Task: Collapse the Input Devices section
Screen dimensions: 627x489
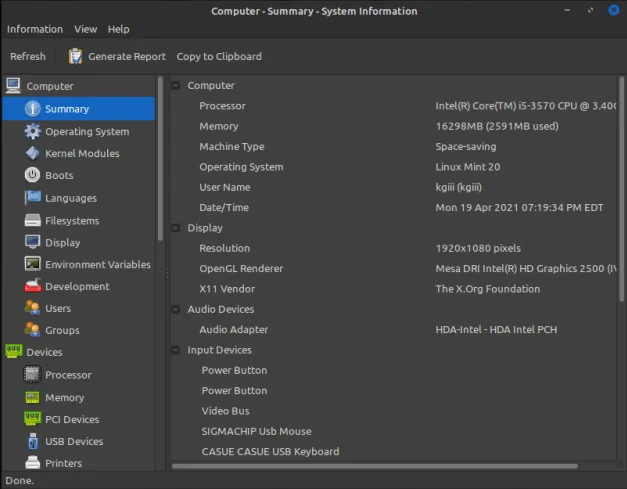Action: tap(176, 350)
